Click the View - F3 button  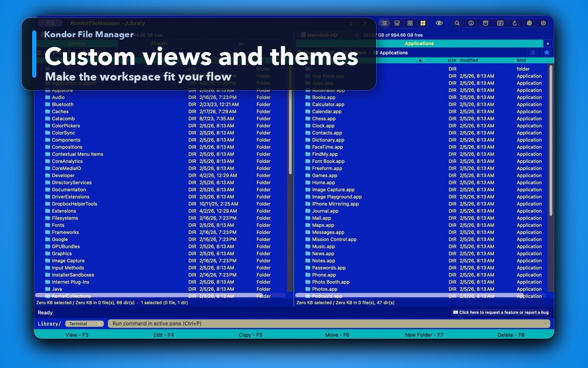(x=77, y=335)
